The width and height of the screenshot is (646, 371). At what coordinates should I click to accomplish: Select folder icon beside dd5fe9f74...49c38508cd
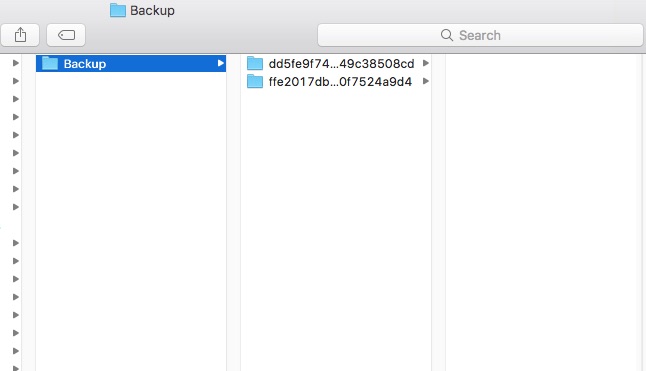click(255, 63)
